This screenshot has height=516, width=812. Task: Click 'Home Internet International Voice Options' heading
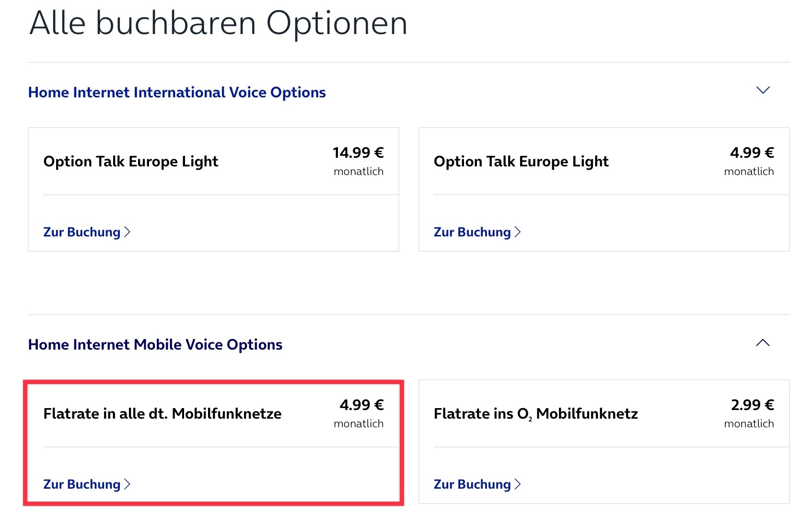tap(177, 92)
